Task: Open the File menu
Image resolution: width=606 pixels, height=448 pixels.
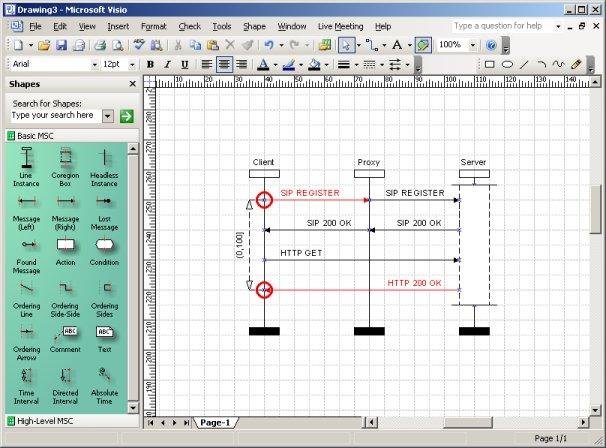Action: tap(35, 26)
